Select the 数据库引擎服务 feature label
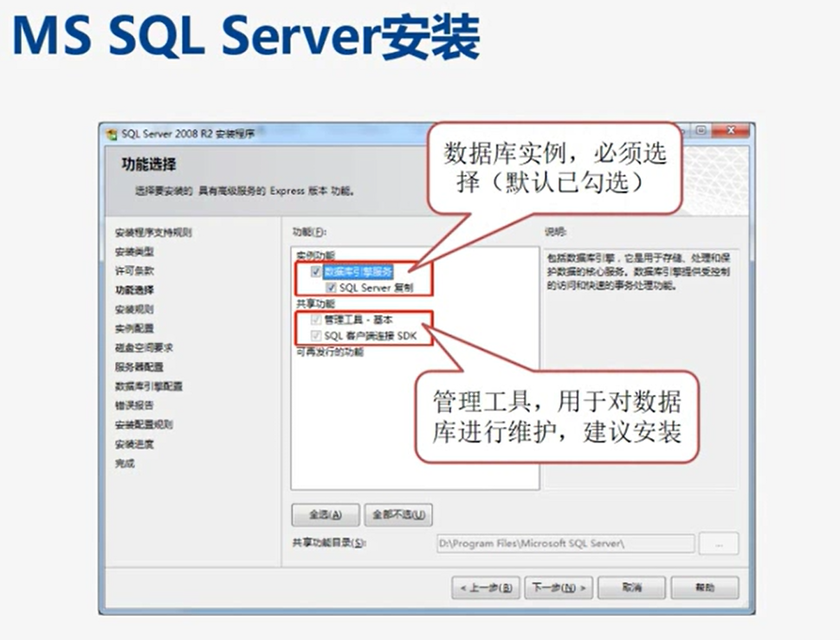The width and height of the screenshot is (840, 640). pos(359,271)
